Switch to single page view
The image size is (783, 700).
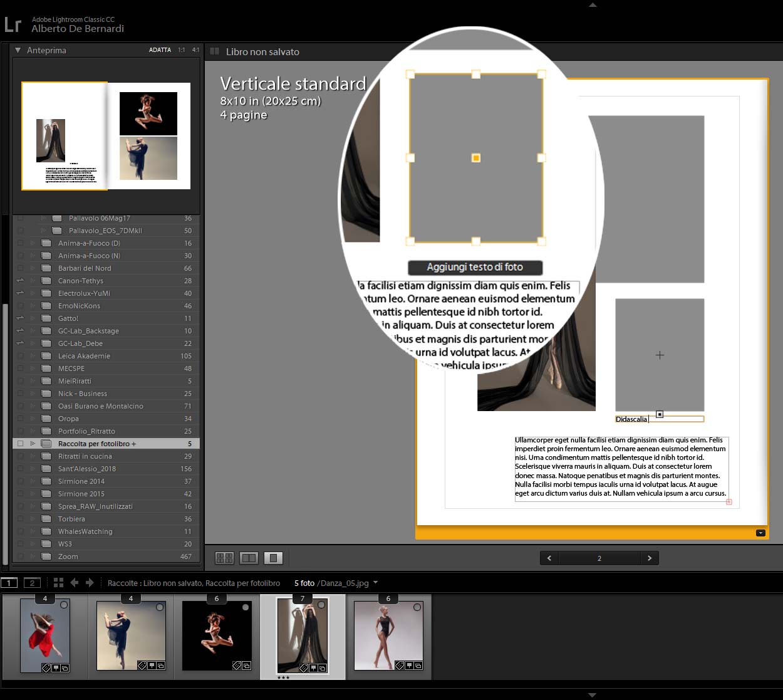click(274, 558)
